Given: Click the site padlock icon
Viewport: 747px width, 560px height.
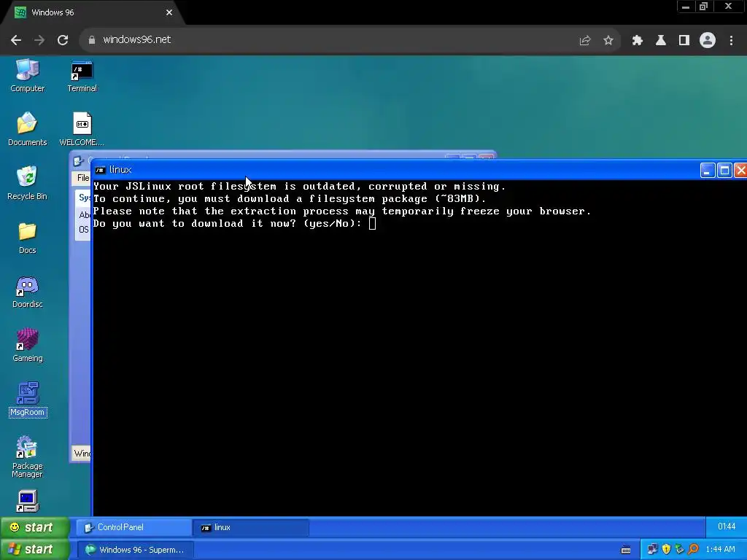Looking at the screenshot, I should (x=91, y=40).
